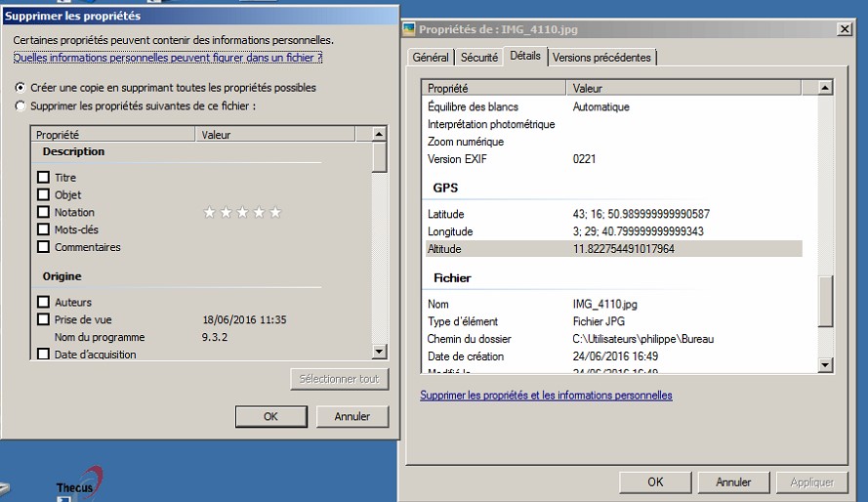Click first star of the Notation rating
868x502 pixels.
tap(209, 212)
